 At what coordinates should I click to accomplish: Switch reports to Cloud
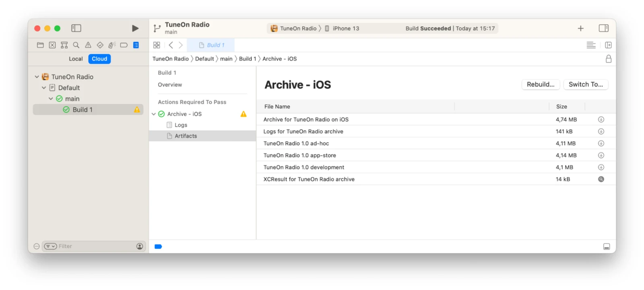click(x=99, y=59)
